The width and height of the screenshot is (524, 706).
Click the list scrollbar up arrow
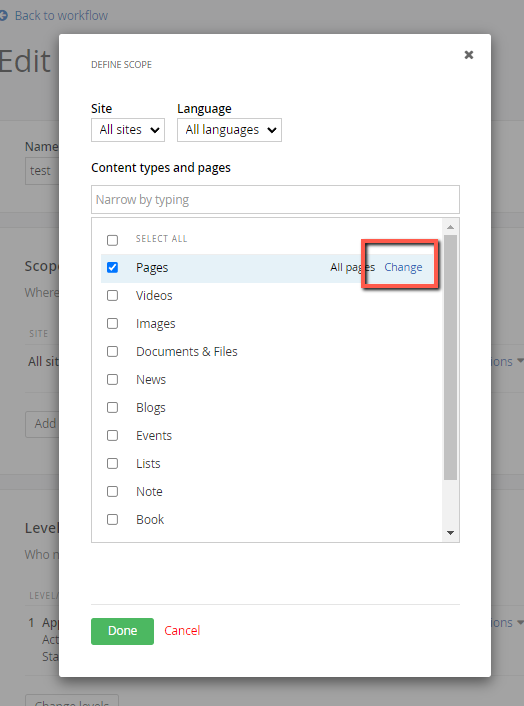[x=450, y=227]
